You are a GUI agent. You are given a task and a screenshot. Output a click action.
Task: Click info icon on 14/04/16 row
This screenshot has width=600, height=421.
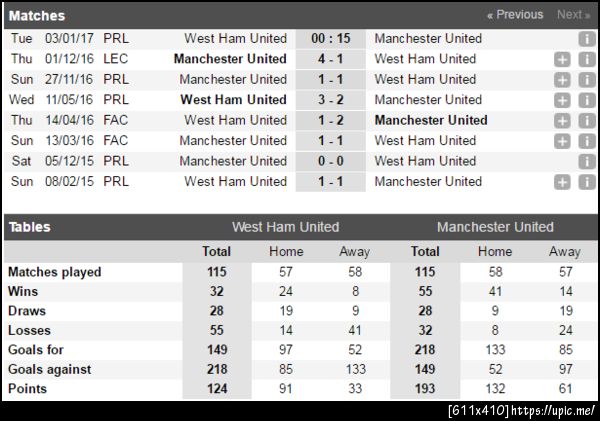click(x=587, y=120)
